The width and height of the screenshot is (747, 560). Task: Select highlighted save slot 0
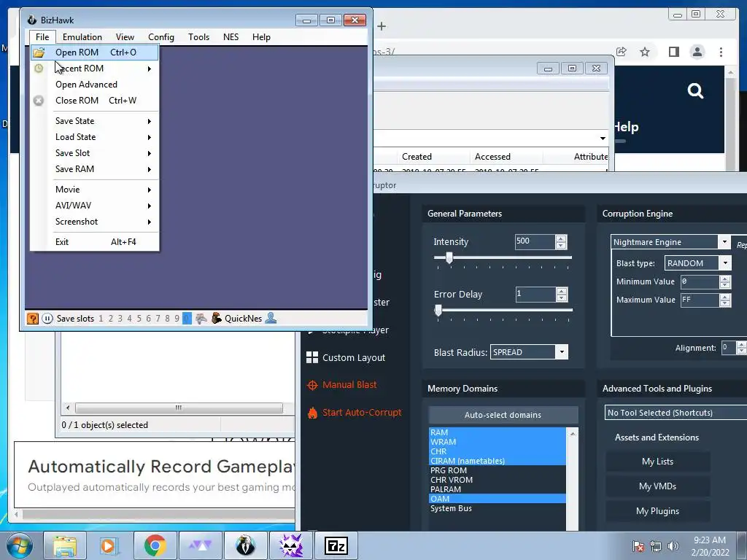coord(187,319)
